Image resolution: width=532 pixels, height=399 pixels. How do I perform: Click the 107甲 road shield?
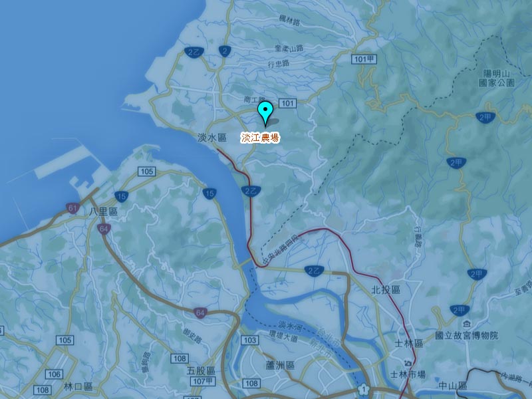pos(203,381)
